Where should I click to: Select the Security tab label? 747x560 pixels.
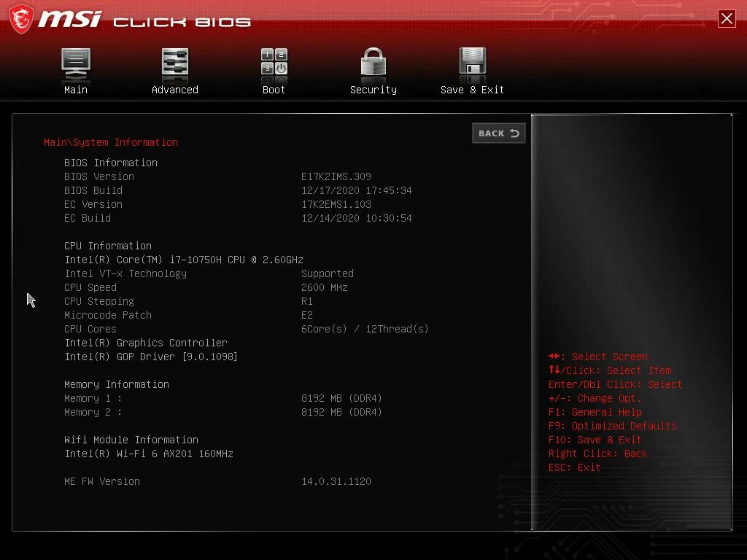[x=373, y=90]
